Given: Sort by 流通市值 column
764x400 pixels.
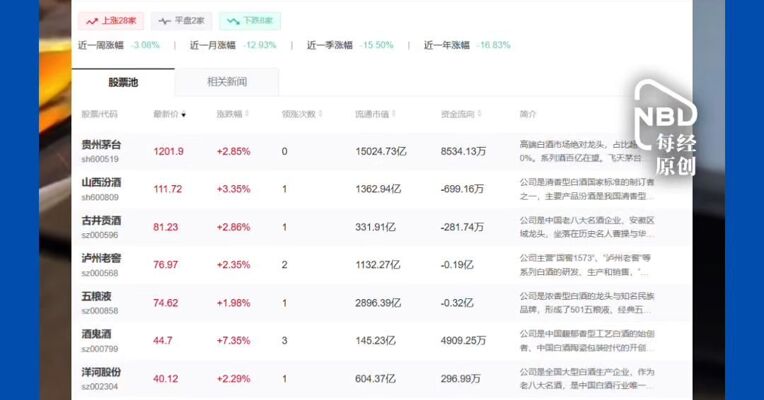Looking at the screenshot, I should click(x=375, y=114).
